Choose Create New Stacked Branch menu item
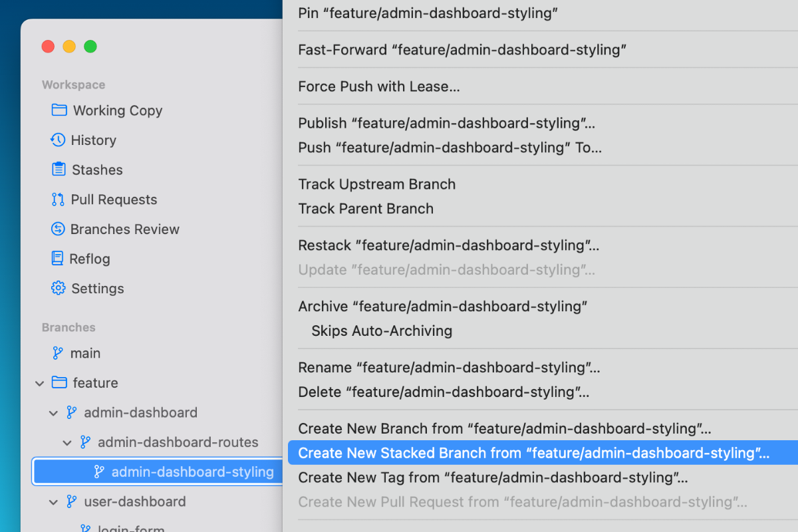798x532 pixels. (533, 454)
